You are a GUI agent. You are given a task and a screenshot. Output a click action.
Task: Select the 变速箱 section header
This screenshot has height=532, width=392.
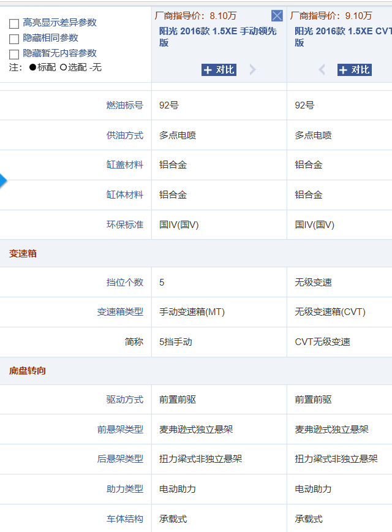pyautogui.click(x=23, y=254)
